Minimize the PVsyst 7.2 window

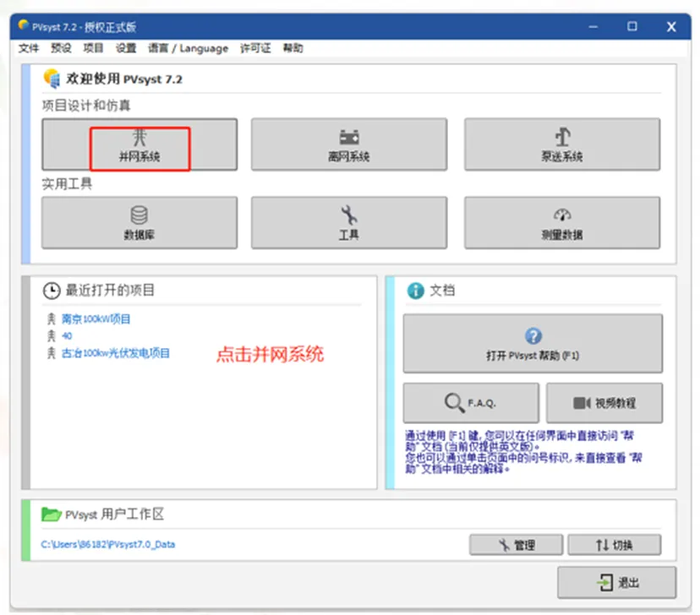[593, 27]
